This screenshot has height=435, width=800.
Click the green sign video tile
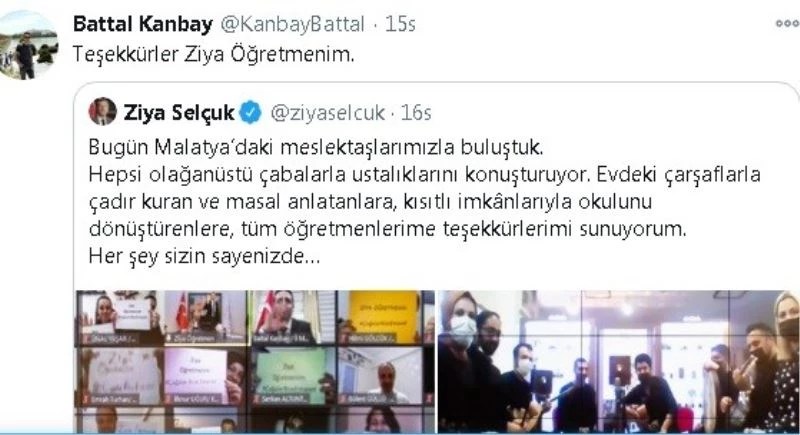pos(293,376)
